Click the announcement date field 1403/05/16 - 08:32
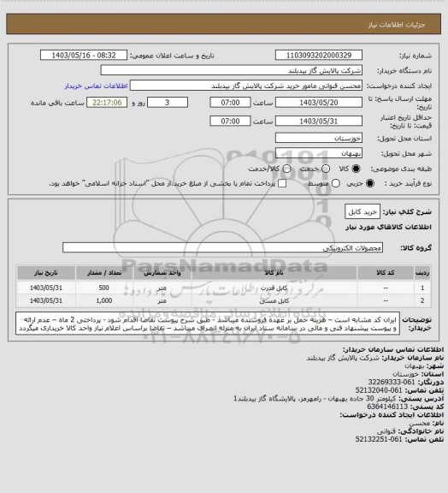The height and width of the screenshot is (493, 448). (x=84, y=55)
